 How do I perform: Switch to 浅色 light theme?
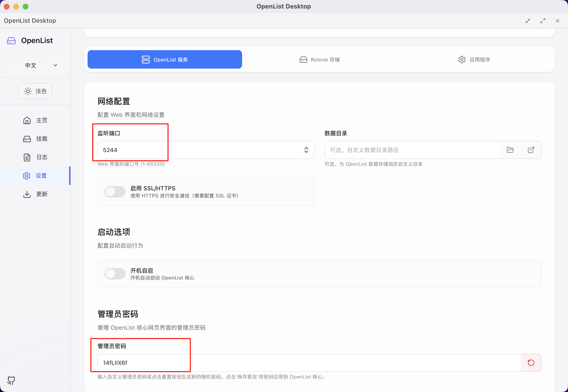35,91
